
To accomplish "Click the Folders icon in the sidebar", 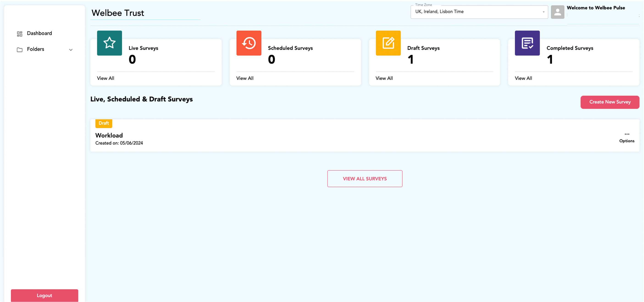I will click(x=19, y=49).
